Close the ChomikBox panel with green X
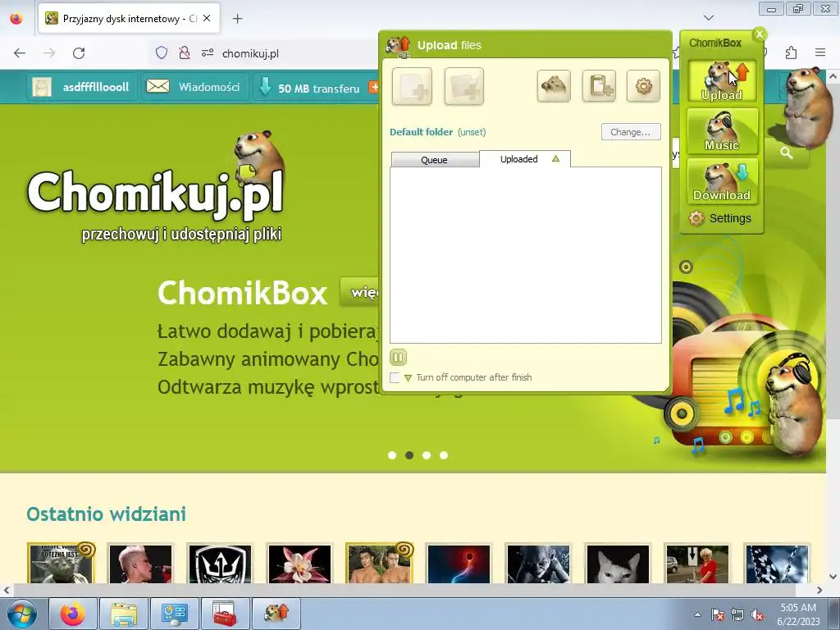This screenshot has height=630, width=840. click(x=759, y=34)
